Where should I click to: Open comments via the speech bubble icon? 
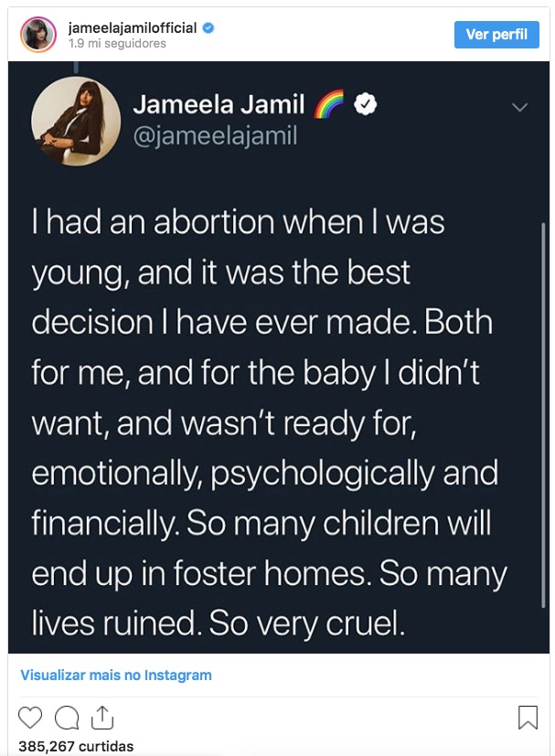click(66, 717)
